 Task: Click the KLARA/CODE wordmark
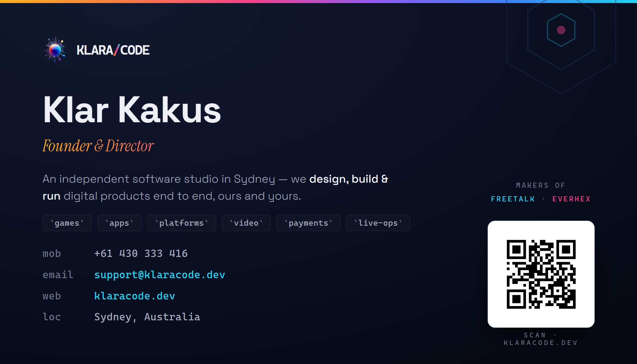coord(113,50)
